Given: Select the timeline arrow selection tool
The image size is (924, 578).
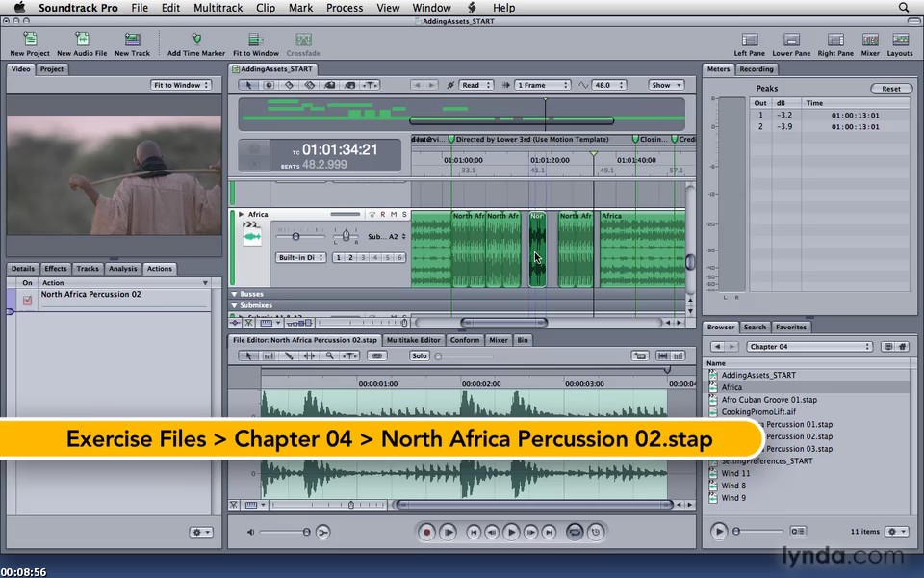Looking at the screenshot, I should 248,85.
